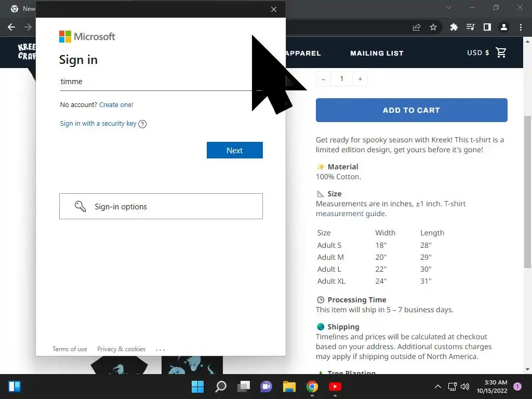Open Privacy & cookies link

[x=121, y=349]
